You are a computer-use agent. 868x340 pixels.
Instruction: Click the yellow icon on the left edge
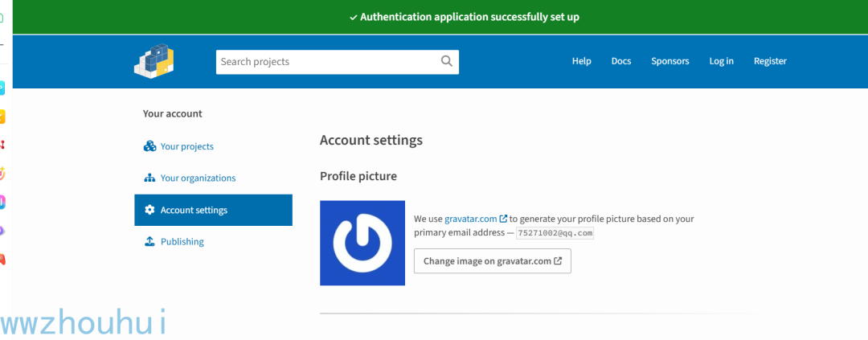pos(2,117)
